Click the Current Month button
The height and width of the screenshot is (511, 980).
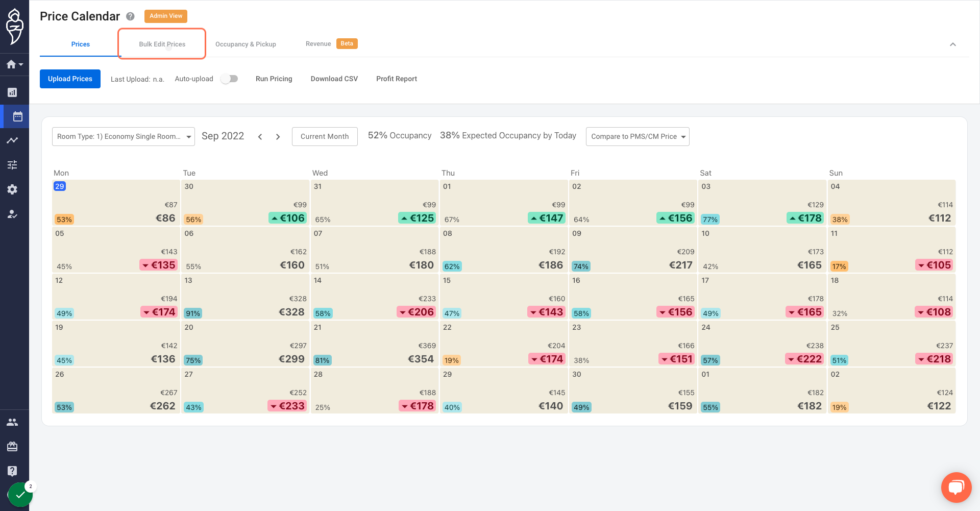point(325,136)
